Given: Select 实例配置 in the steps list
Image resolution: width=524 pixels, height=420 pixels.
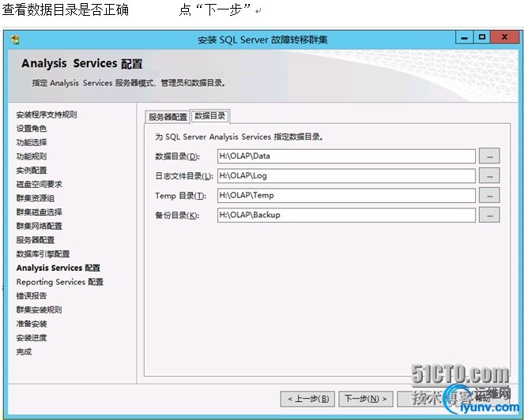Looking at the screenshot, I should [32, 171].
